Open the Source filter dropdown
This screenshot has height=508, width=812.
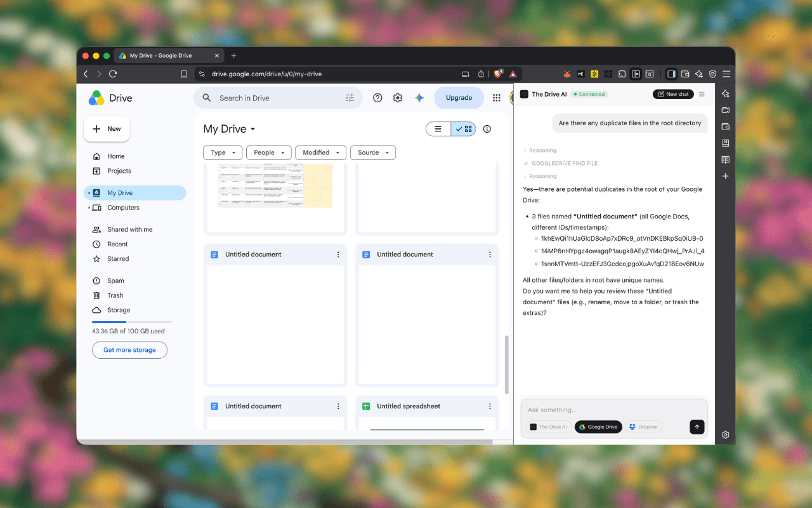pyautogui.click(x=373, y=152)
